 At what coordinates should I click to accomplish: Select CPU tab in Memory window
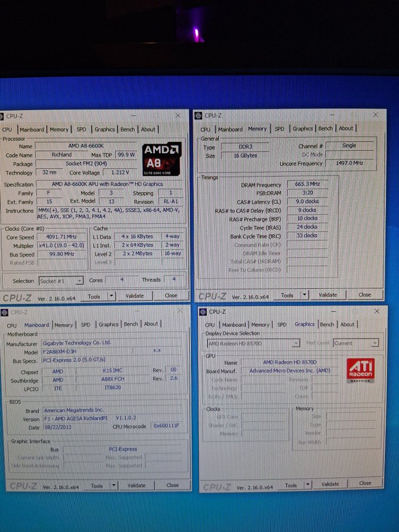coord(205,129)
